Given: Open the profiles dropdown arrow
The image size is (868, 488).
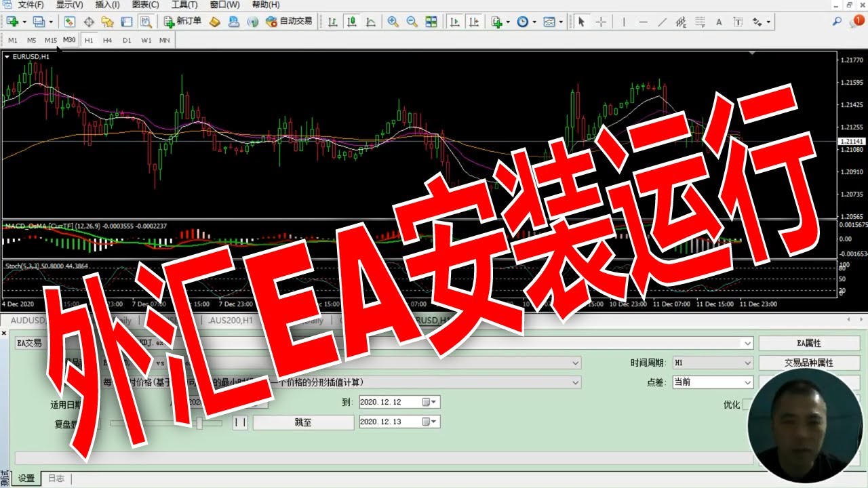Looking at the screenshot, I should point(50,22).
